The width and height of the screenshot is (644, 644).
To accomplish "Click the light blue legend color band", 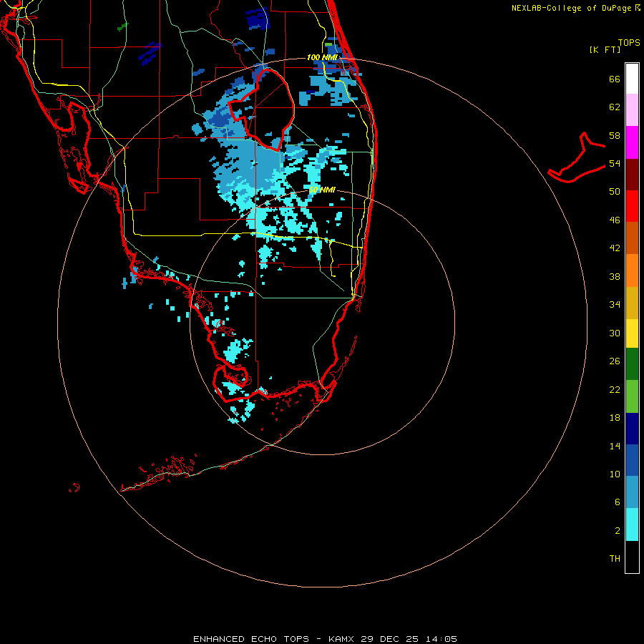I will point(632,492).
